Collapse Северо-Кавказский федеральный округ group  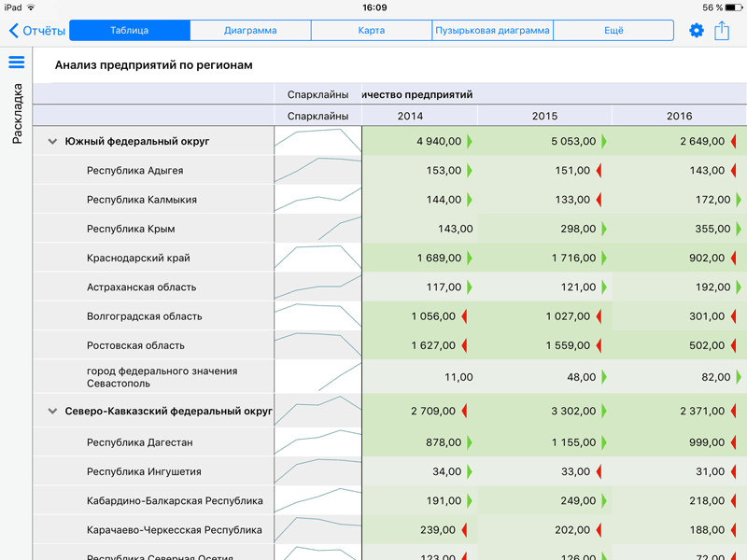click(x=52, y=411)
